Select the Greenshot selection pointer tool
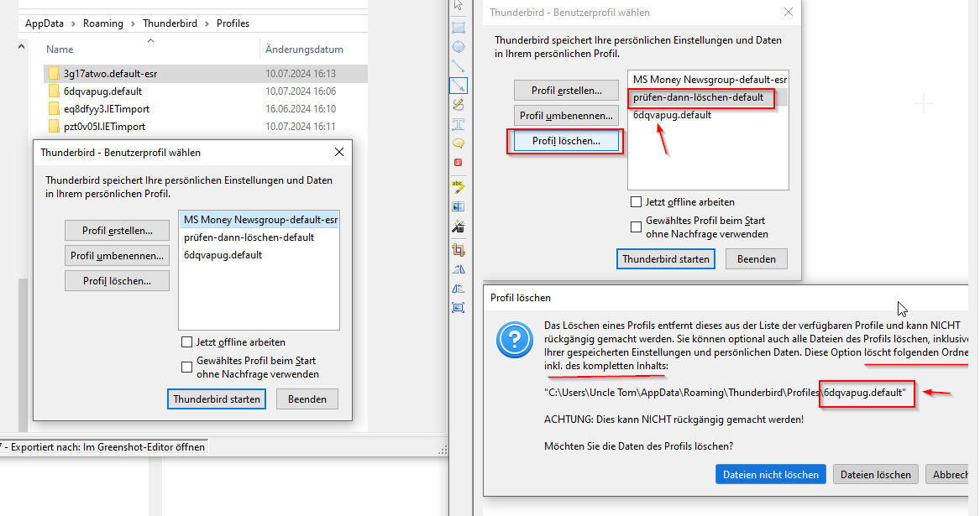Image resolution: width=980 pixels, height=516 pixels. (459, 6)
